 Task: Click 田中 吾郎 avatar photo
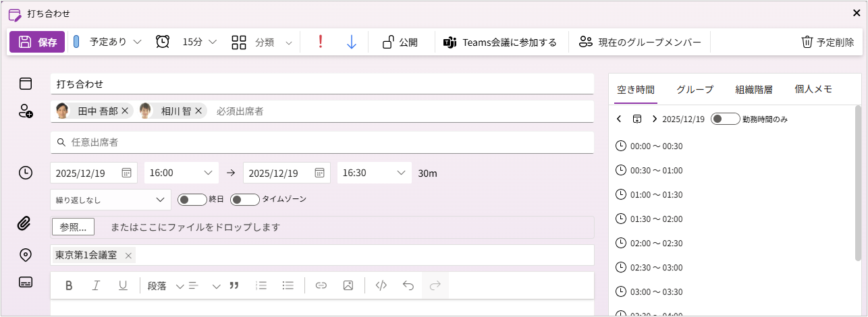(62, 111)
